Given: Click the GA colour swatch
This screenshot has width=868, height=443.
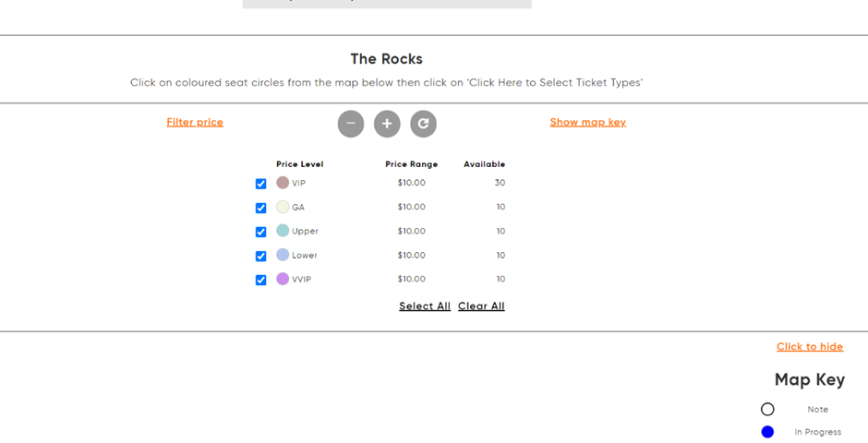Looking at the screenshot, I should tap(283, 207).
